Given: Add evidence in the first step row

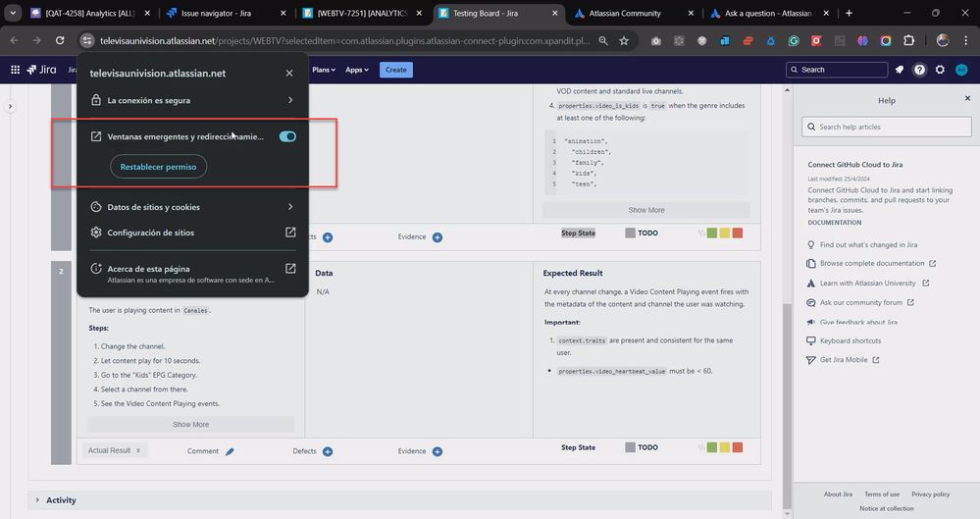Looking at the screenshot, I should [x=438, y=237].
